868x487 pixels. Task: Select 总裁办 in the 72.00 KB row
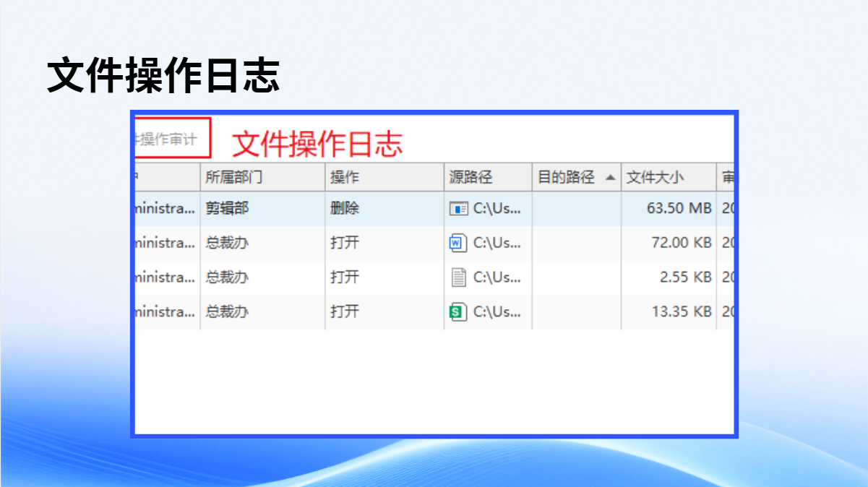click(x=227, y=243)
